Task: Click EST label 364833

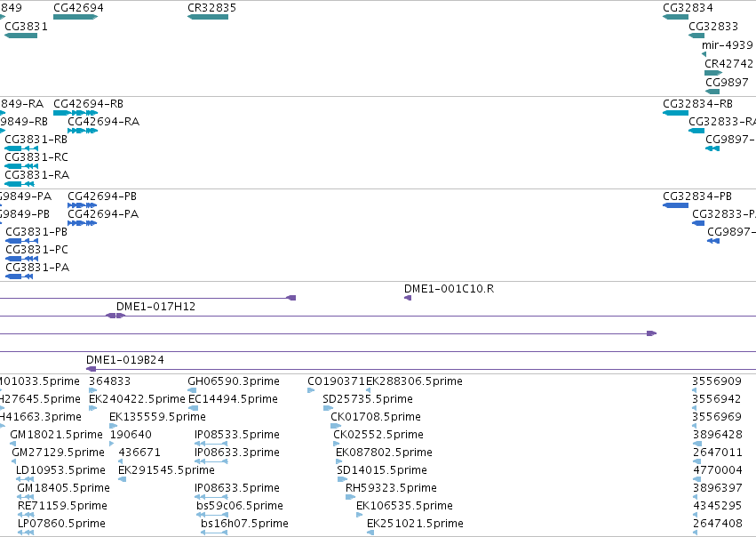Action: tap(109, 381)
